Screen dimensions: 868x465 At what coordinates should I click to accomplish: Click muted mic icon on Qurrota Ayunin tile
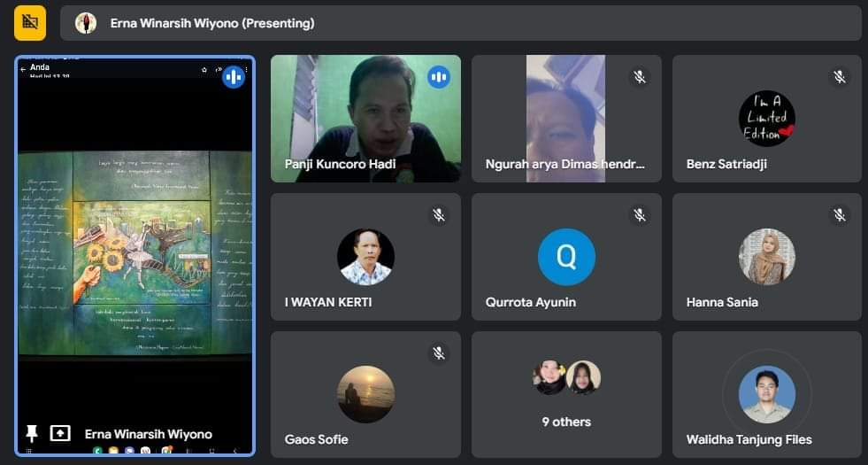tap(639, 215)
